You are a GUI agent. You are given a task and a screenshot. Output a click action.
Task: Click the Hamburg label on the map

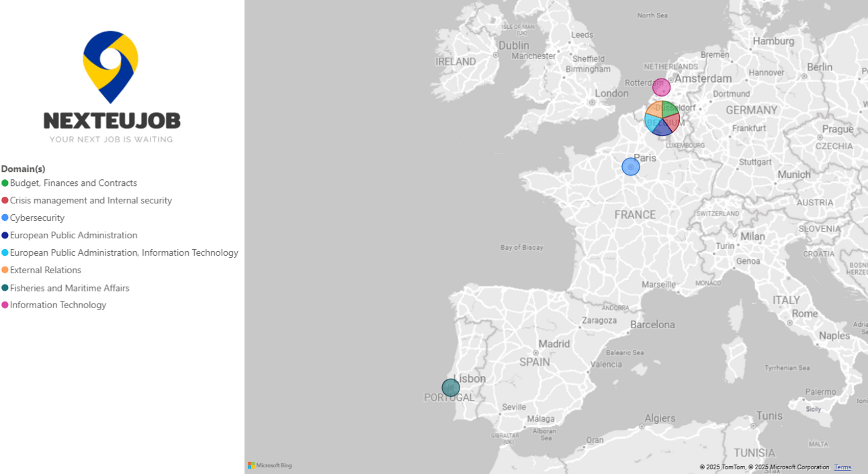pos(773,41)
